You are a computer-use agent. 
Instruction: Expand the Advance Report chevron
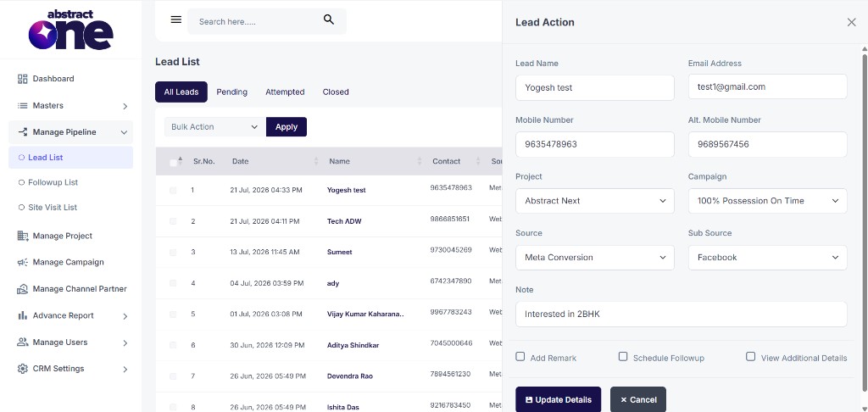click(125, 316)
